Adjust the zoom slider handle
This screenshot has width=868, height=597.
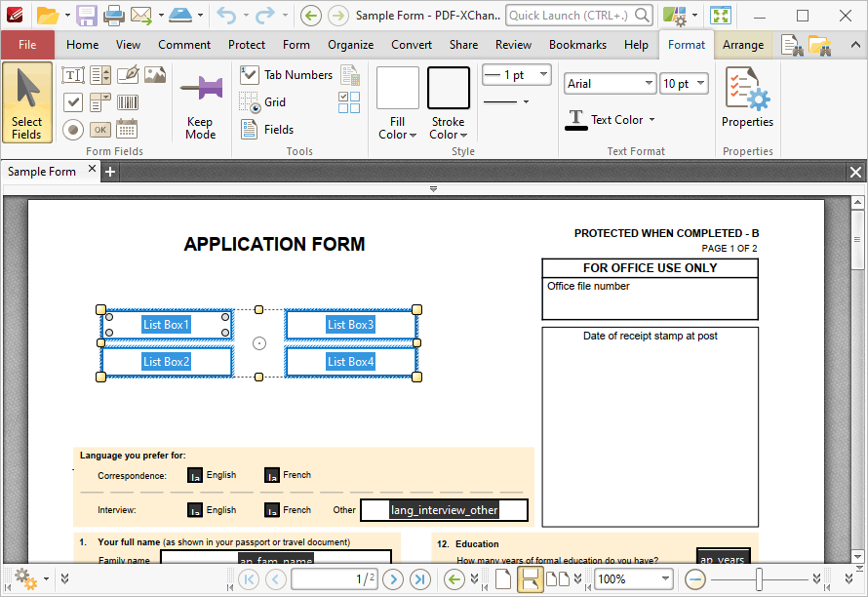[x=760, y=579]
